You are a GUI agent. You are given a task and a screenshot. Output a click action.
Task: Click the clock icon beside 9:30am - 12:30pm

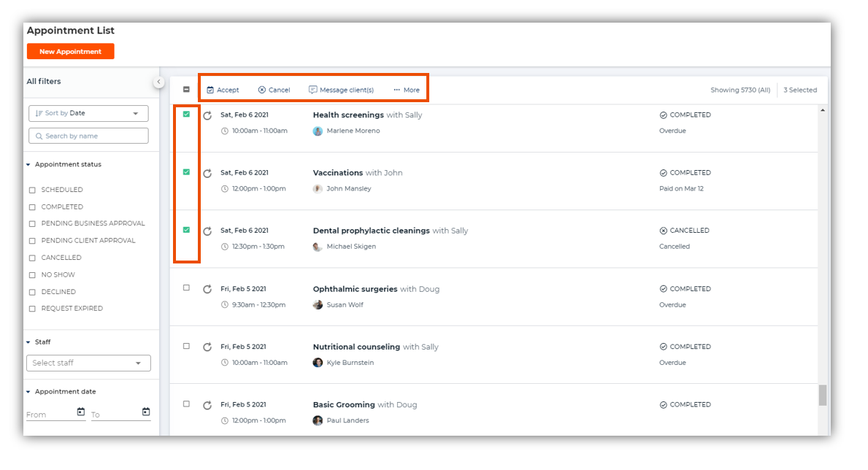tap(225, 305)
